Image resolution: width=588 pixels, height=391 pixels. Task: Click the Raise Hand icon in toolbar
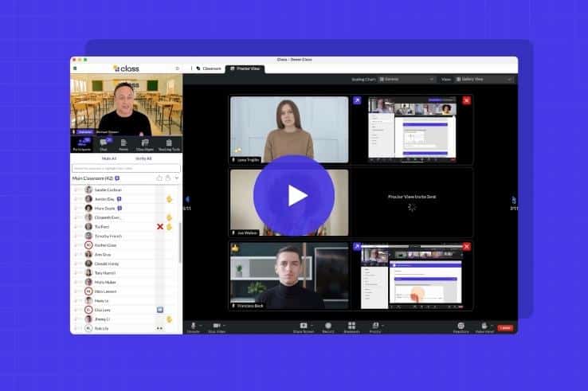click(x=483, y=326)
